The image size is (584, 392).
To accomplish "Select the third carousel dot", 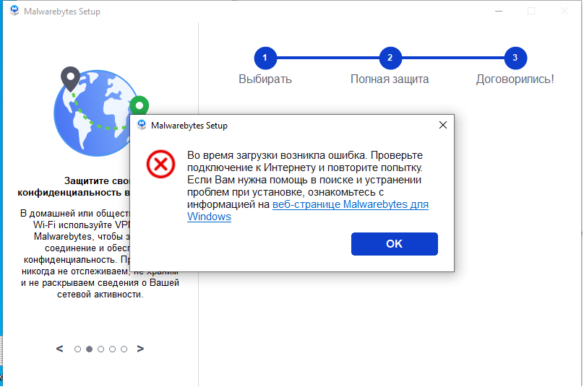I will click(x=100, y=349).
